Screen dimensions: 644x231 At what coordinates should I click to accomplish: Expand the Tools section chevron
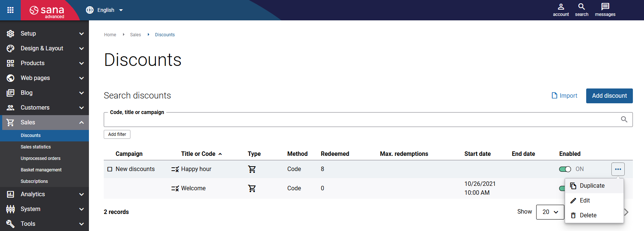coord(82,224)
